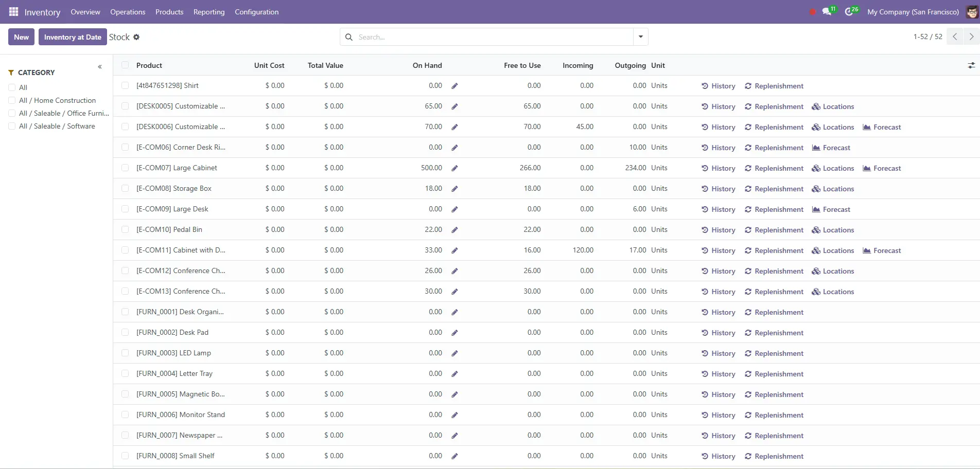Collapse the Category side panel

click(100, 67)
